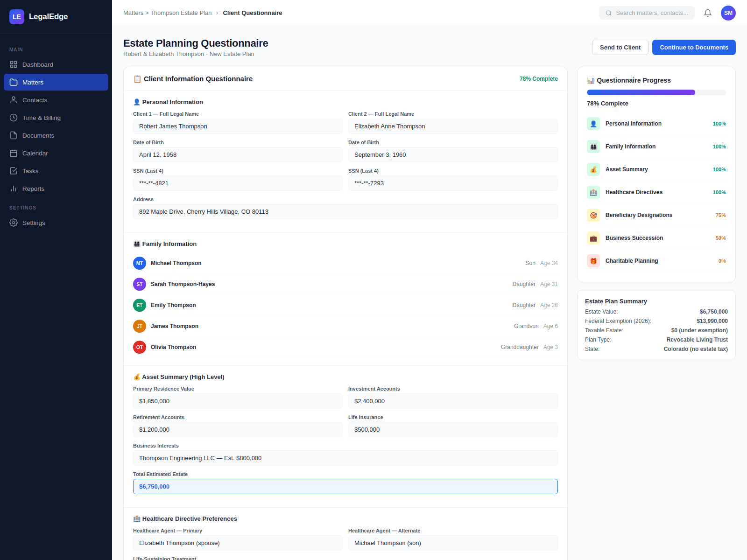Click the 78% Complete label in card header
The image size is (747, 560).
tap(539, 79)
